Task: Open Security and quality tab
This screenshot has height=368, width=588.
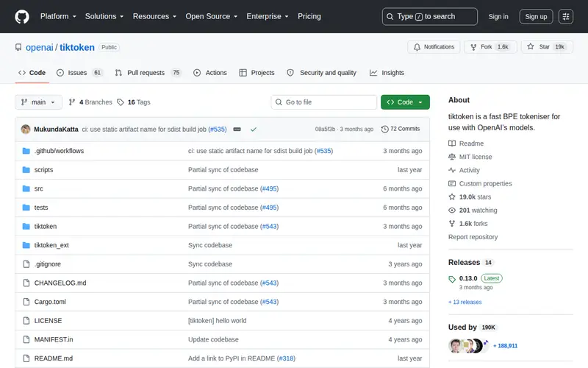Action: (321, 73)
